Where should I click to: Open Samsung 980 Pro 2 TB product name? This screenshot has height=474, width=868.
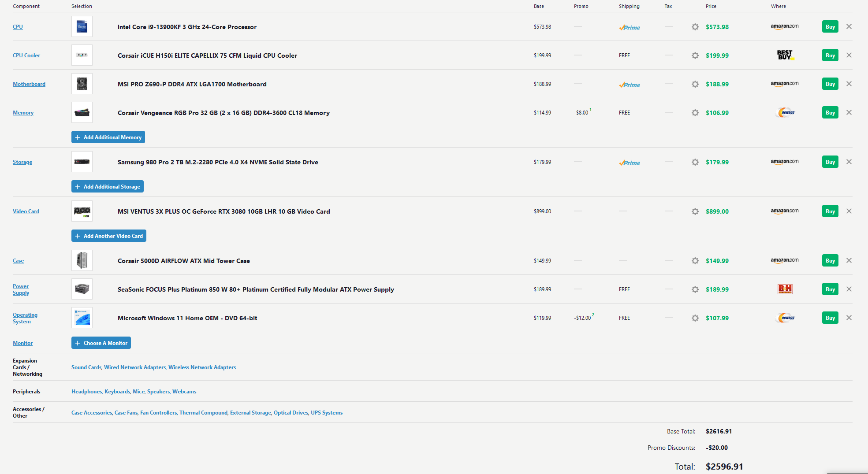[218, 162]
